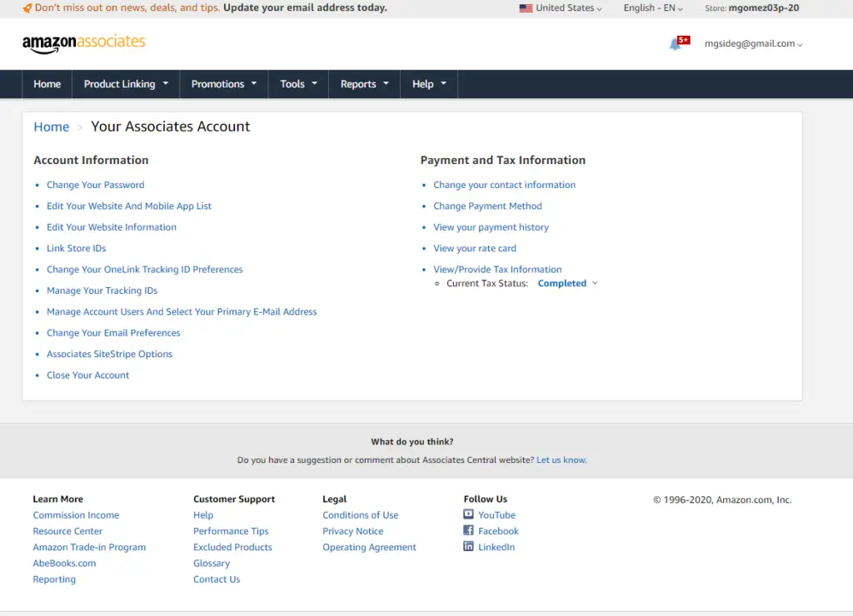Open View/Provide Tax Information
Viewport: 853px width, 616px height.
pyautogui.click(x=498, y=270)
